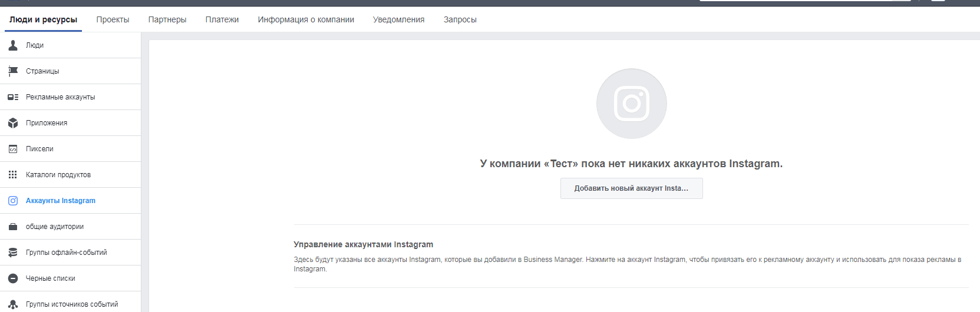Image resolution: width=980 pixels, height=312 pixels.
Task: Open the Информация о компании tab
Action: click(306, 19)
